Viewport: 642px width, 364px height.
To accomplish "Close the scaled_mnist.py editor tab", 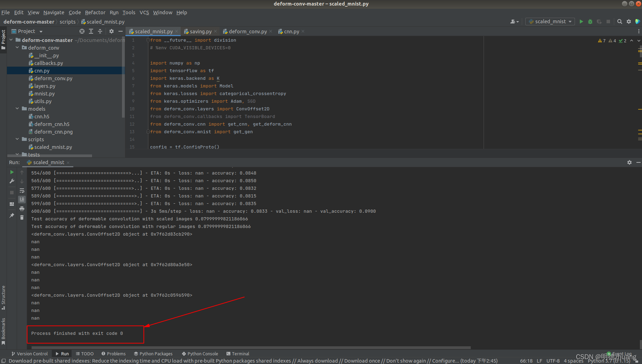I will (x=176, y=31).
